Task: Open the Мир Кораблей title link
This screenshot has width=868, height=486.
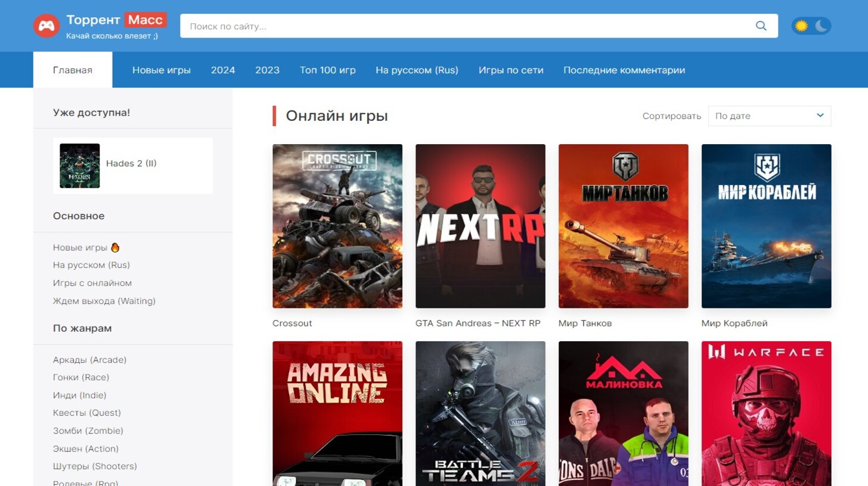Action: click(734, 323)
